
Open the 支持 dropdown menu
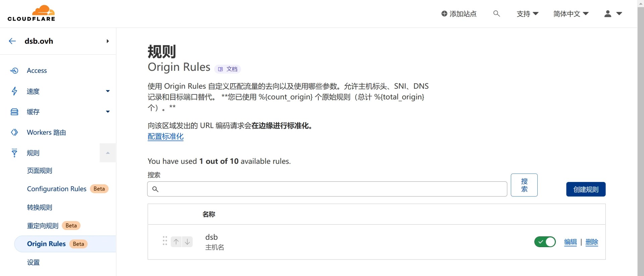pyautogui.click(x=528, y=14)
